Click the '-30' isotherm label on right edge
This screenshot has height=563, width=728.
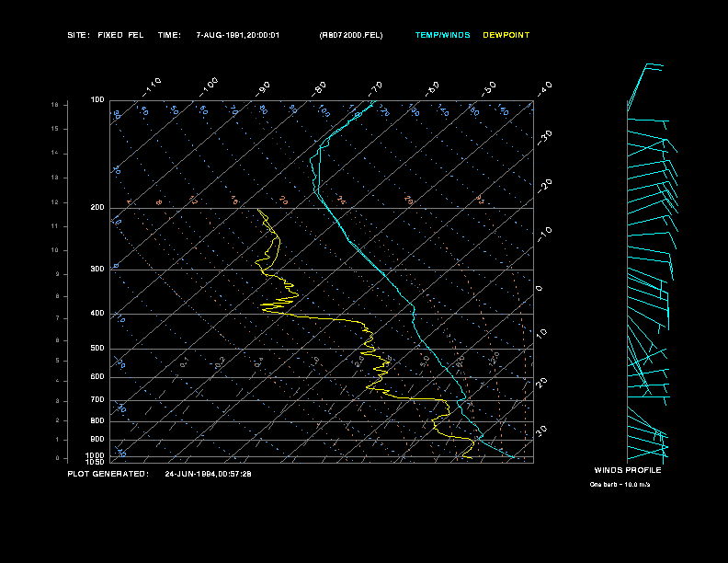coord(544,137)
